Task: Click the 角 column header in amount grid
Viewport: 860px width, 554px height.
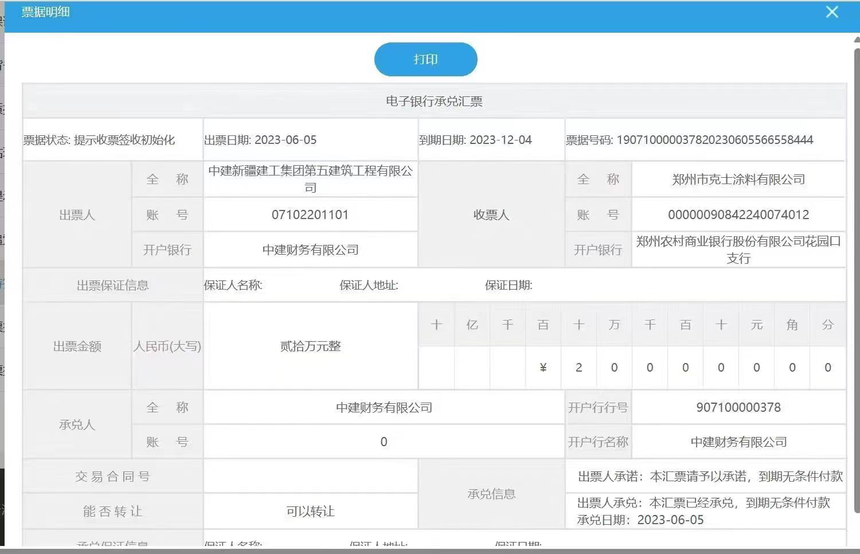Action: 792,325
